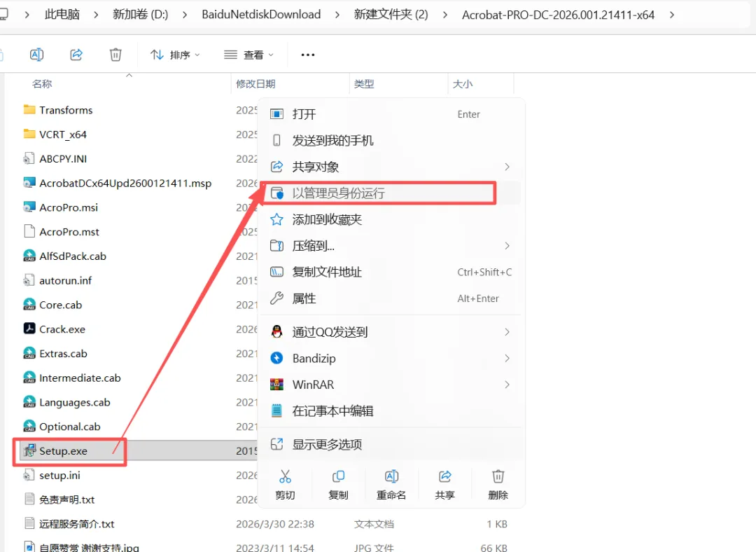Click the Share icon in the toolbar

[76, 55]
